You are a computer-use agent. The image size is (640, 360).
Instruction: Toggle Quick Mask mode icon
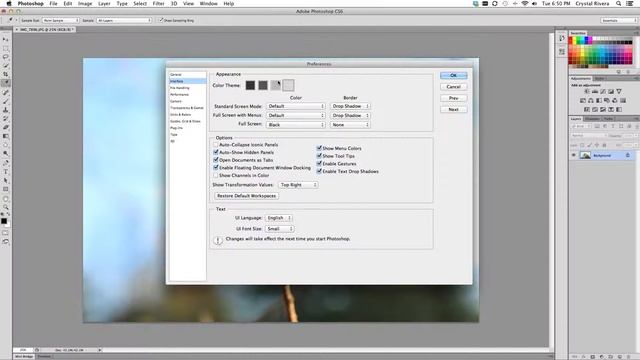(5, 233)
